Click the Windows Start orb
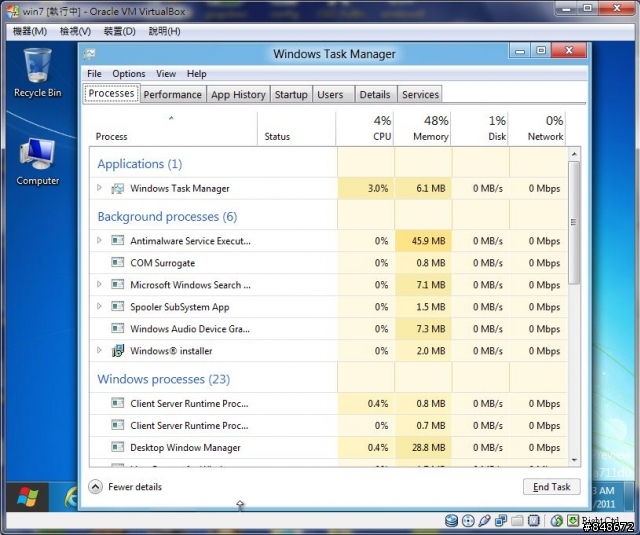The width and height of the screenshot is (640, 535). (x=27, y=497)
